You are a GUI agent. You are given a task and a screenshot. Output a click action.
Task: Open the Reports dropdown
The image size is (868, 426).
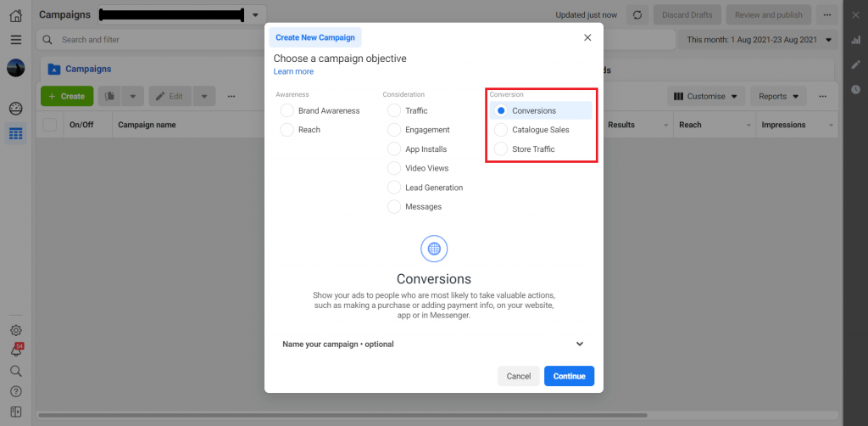pos(778,97)
